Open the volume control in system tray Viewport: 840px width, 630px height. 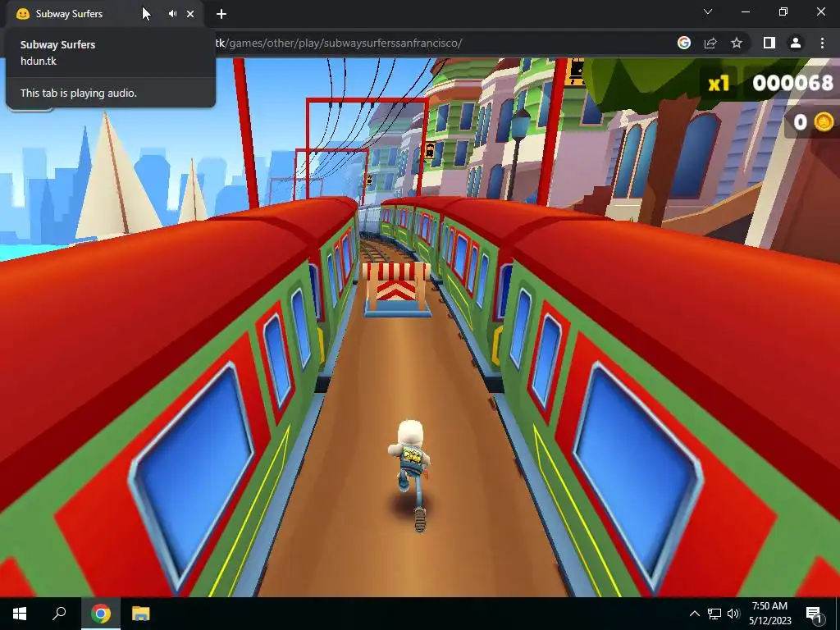733,614
